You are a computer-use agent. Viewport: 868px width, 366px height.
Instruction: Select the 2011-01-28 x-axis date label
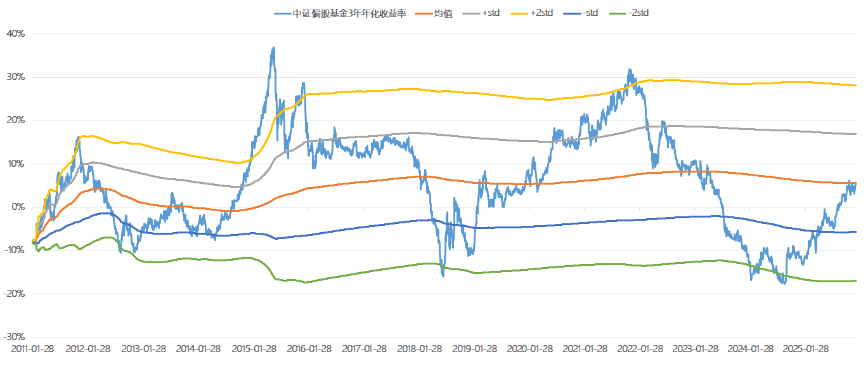coord(33,349)
